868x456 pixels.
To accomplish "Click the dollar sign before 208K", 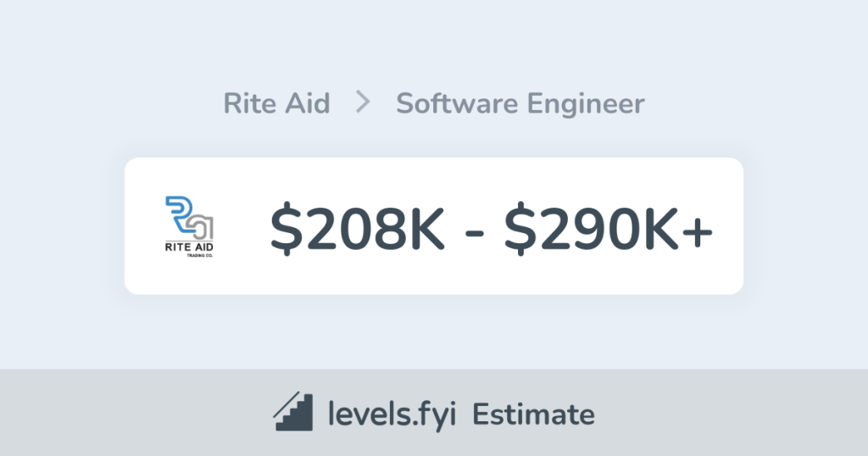I will (x=286, y=227).
